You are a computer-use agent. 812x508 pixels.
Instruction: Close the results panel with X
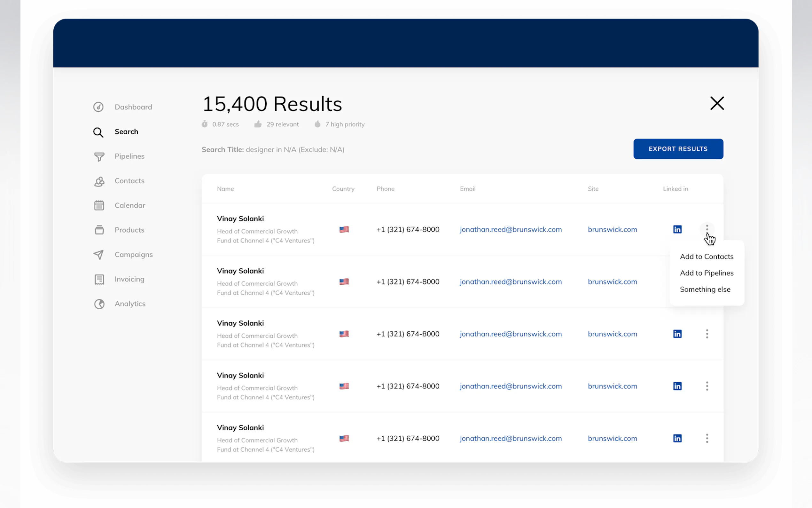click(x=717, y=103)
